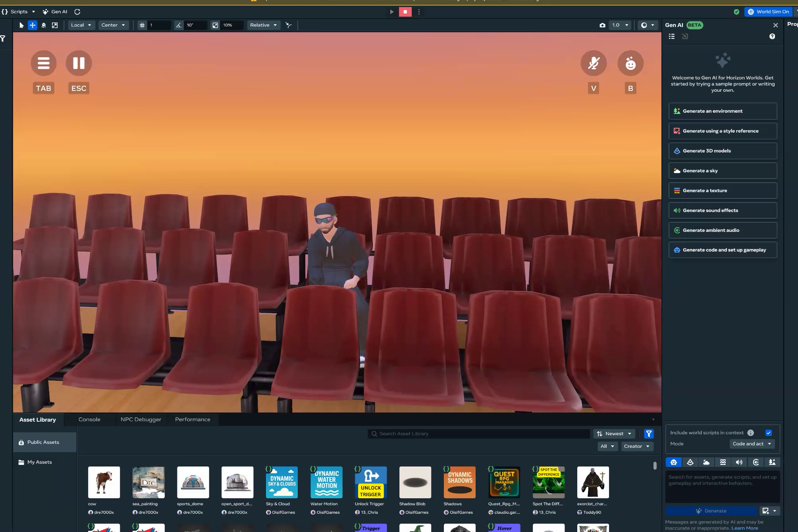Expand the Code and act mode dropdown
Image resolution: width=798 pixels, height=532 pixels.
(752, 444)
